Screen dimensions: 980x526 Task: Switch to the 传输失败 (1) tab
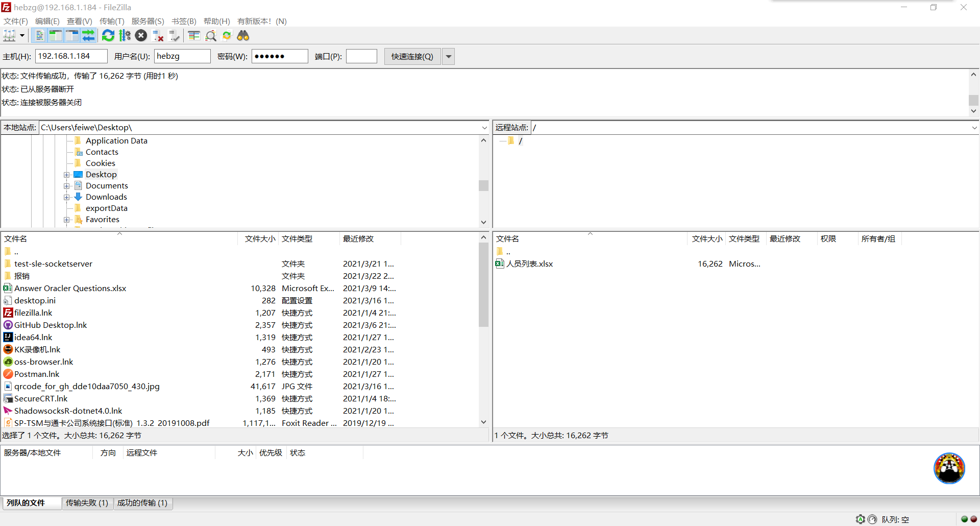point(87,503)
